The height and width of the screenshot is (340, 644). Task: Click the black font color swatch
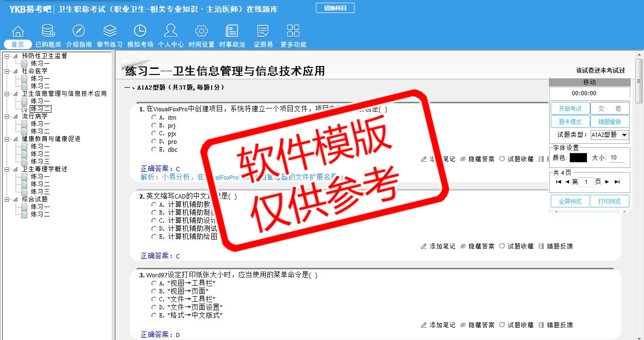click(x=578, y=158)
